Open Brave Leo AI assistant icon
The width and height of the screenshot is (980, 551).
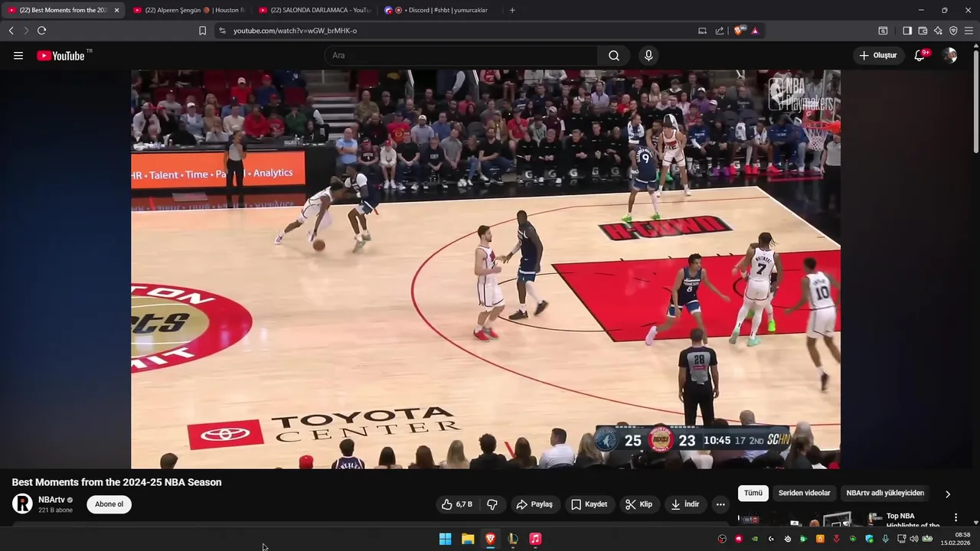tap(938, 31)
